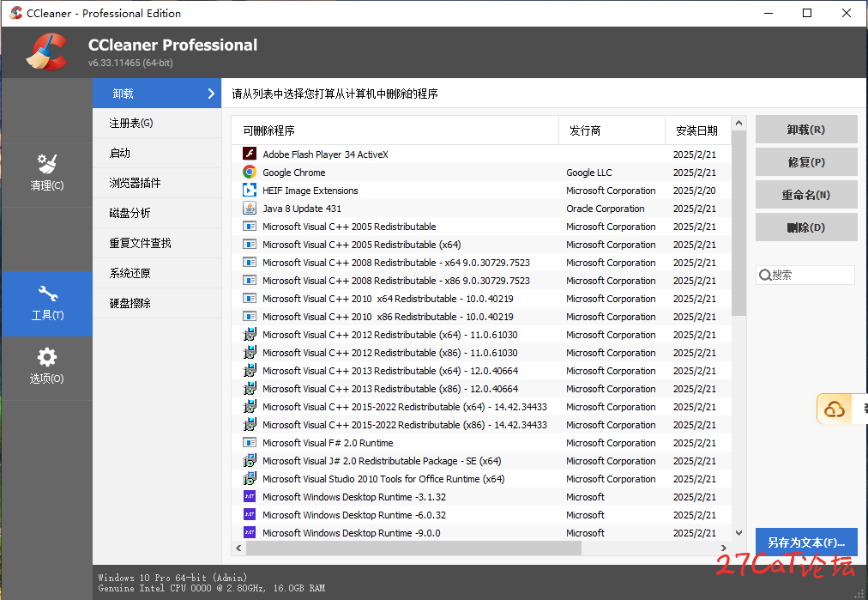This screenshot has height=600, width=868.
Task: Select Visual C++ 2013 (x64) 12.0.40664 row
Action: (x=481, y=371)
